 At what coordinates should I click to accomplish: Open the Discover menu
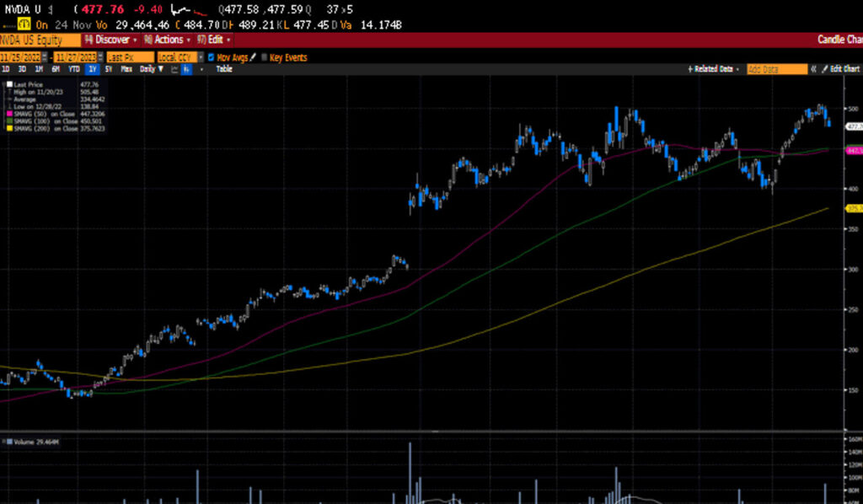[x=114, y=40]
